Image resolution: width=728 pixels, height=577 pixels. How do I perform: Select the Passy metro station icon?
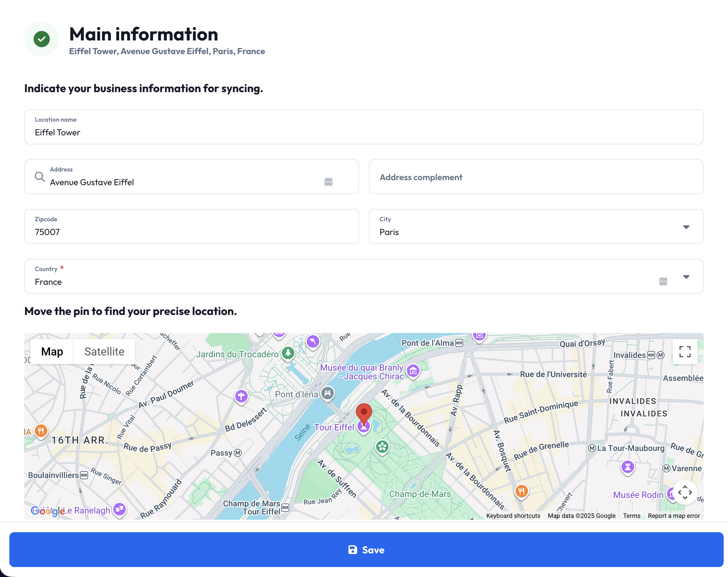tap(238, 453)
